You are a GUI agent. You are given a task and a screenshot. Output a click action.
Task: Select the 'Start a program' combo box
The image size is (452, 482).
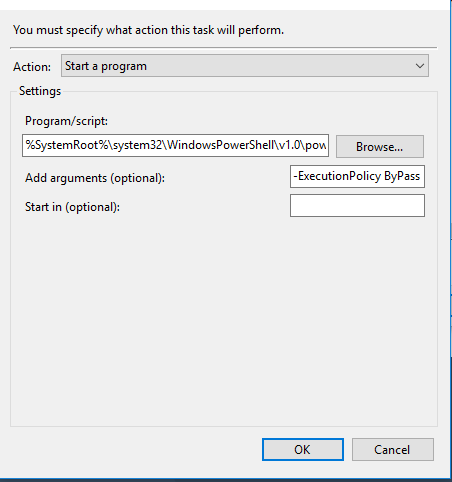pos(245,66)
